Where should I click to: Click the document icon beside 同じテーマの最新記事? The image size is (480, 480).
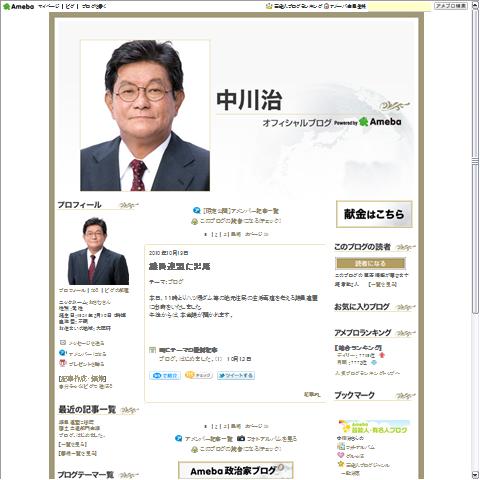(x=152, y=350)
